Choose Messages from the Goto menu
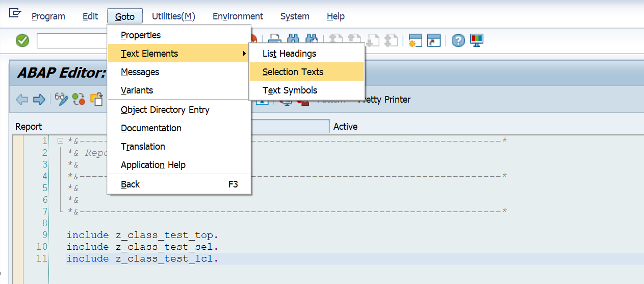Screen dimensions: 644x284 [x=179, y=72]
